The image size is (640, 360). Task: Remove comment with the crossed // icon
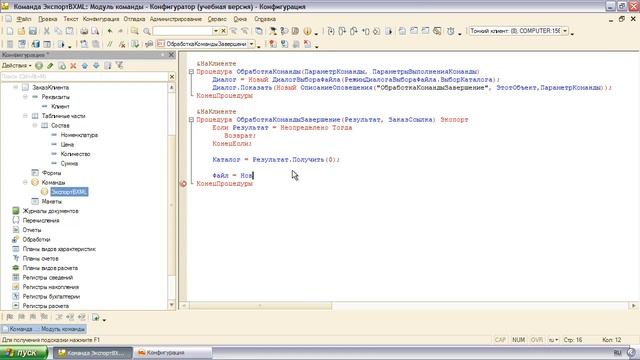(122, 44)
